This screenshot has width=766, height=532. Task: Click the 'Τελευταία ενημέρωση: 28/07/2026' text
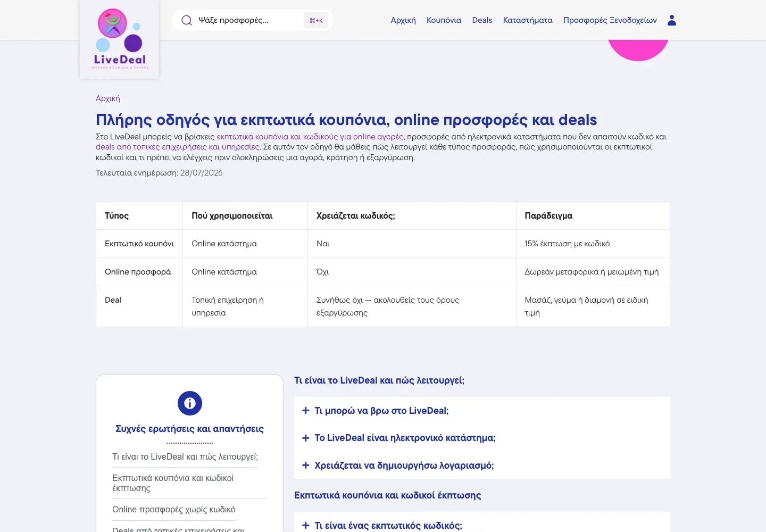coord(159,173)
